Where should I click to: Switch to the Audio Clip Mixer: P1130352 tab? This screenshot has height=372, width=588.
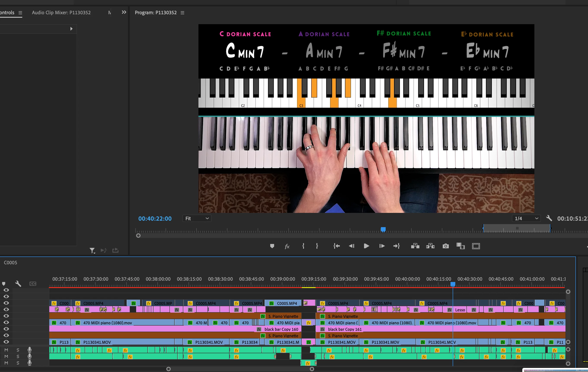pos(61,13)
